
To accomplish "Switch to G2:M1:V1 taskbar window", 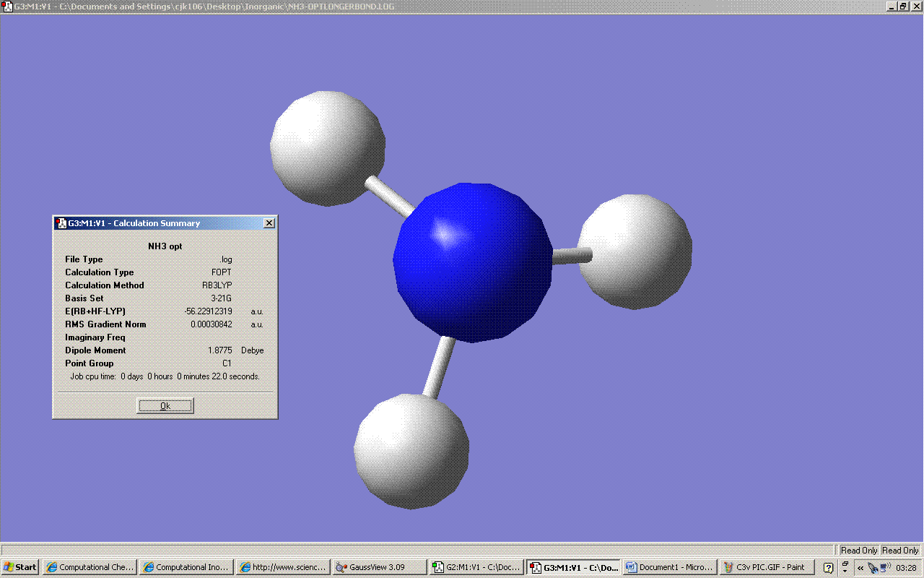I will click(x=476, y=567).
